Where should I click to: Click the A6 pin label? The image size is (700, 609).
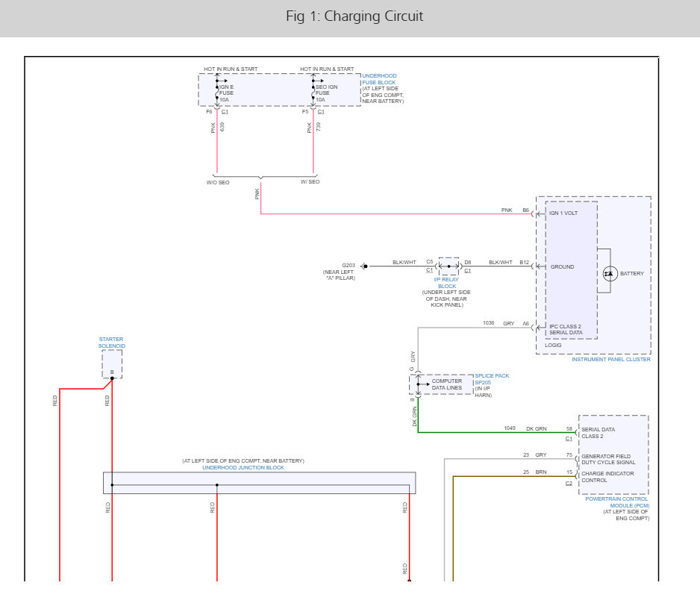click(x=526, y=323)
